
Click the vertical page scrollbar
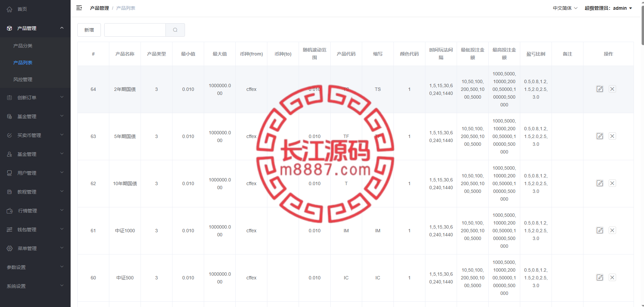point(642,25)
